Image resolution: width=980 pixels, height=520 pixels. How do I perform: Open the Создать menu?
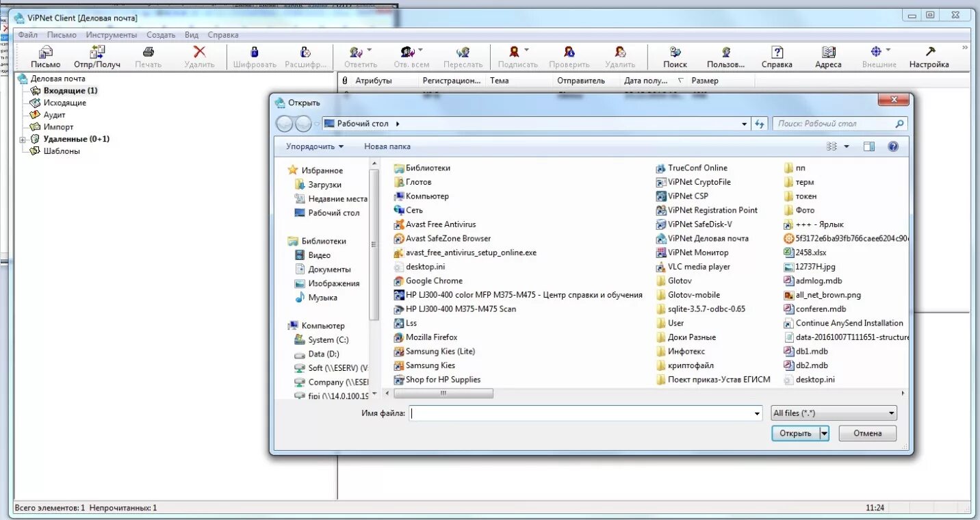pyautogui.click(x=161, y=35)
